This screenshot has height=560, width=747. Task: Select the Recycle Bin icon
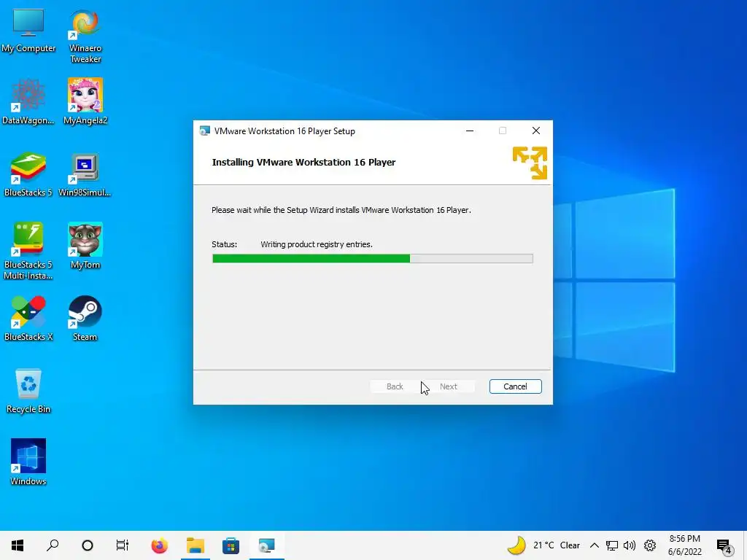28,391
